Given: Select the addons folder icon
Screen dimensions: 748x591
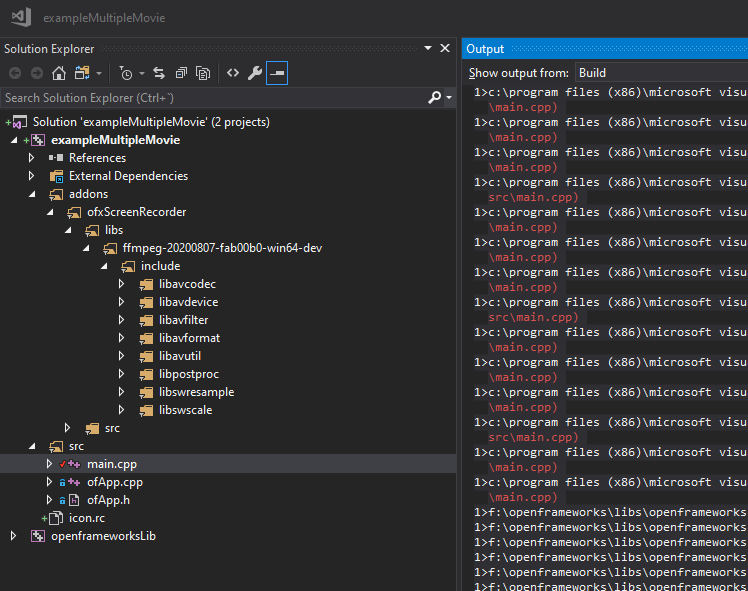Looking at the screenshot, I should tap(56, 195).
